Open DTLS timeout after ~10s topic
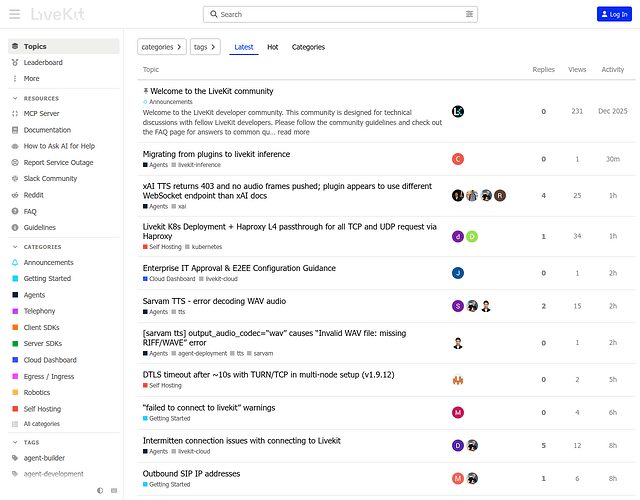Screen dimensions: 640x500 pos(269,374)
